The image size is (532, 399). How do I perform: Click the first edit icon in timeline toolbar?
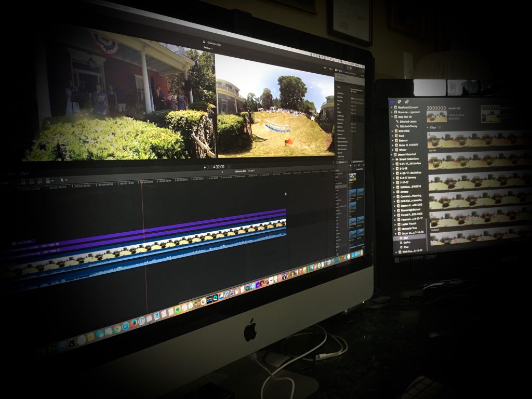(x=24, y=182)
